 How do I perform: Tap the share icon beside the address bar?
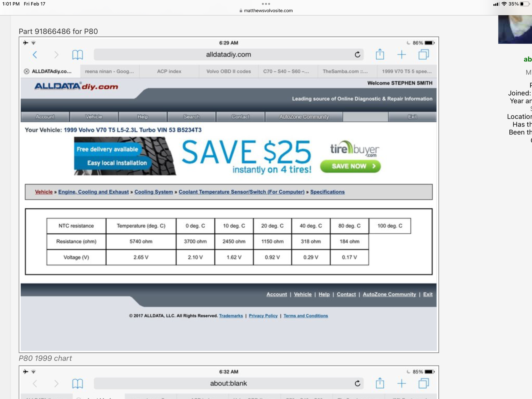(380, 55)
